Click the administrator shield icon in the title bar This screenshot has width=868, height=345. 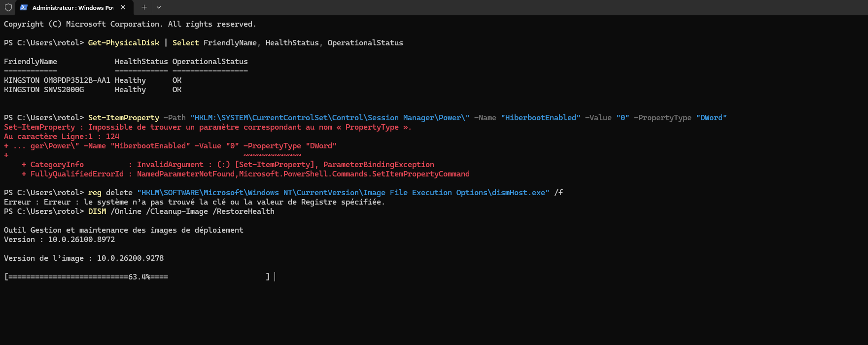click(8, 7)
